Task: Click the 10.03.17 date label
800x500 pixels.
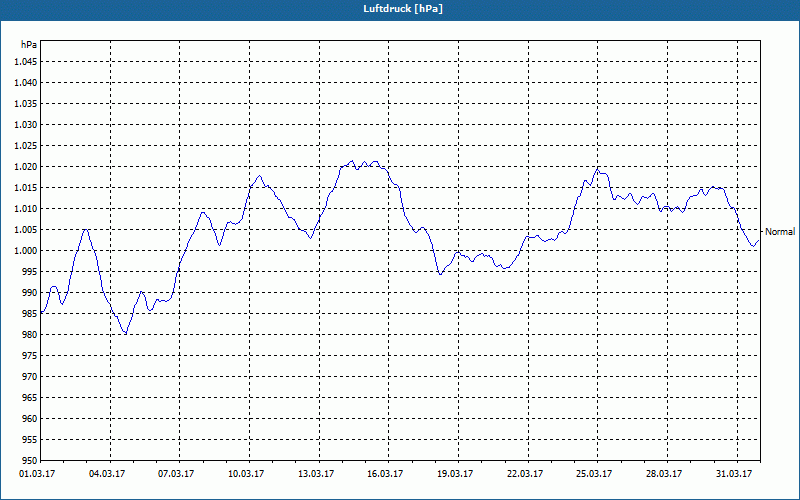Action: click(246, 474)
